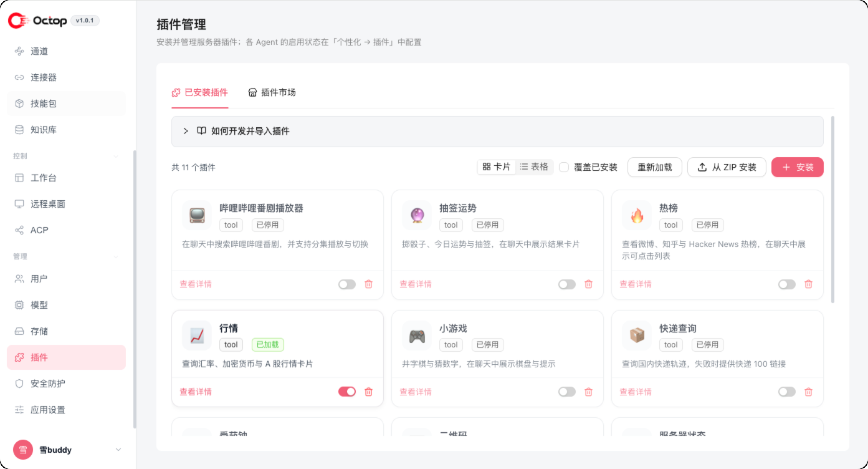The image size is (868, 469).
Task: Open the 存储 sidebar item
Action: pyautogui.click(x=66, y=331)
